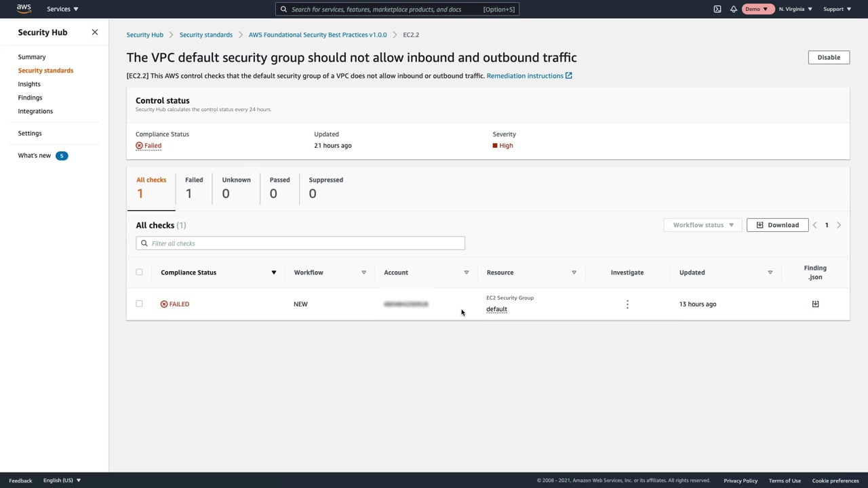
Task: Open Insights in the sidebar
Action: [x=29, y=84]
